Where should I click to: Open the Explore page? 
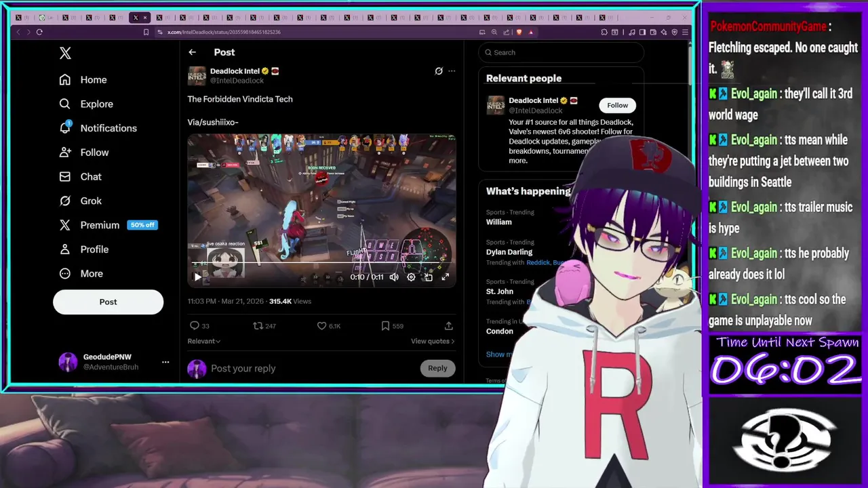[86, 104]
